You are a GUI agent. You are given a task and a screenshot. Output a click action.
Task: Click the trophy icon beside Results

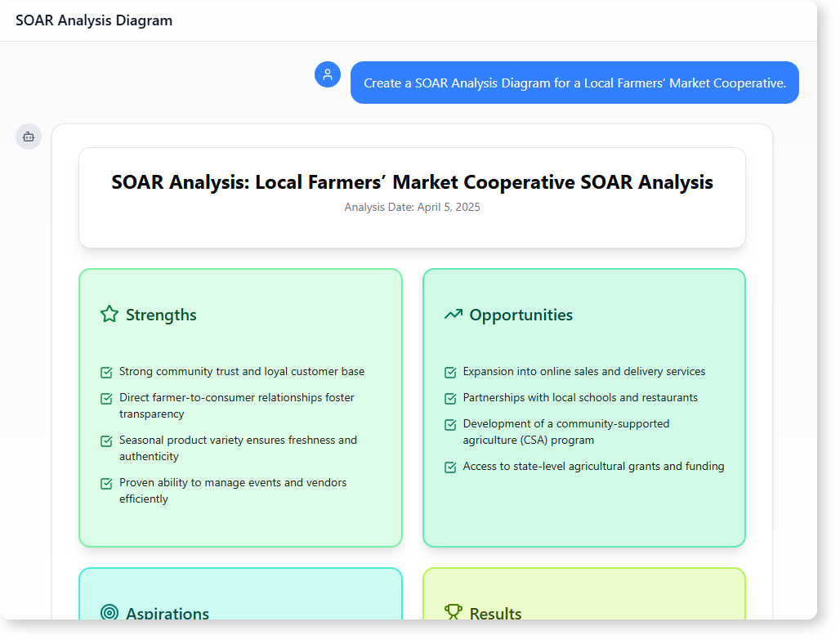pos(453,611)
